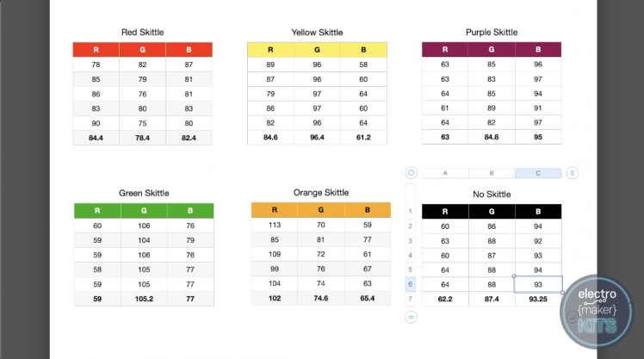
Task: Click the 113 cell in Orange Skittle
Action: [275, 226]
